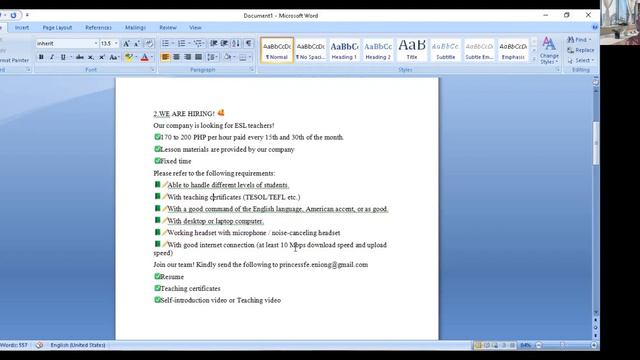The image size is (640, 360).
Task: Apply underline formatting
Action: 63,57
